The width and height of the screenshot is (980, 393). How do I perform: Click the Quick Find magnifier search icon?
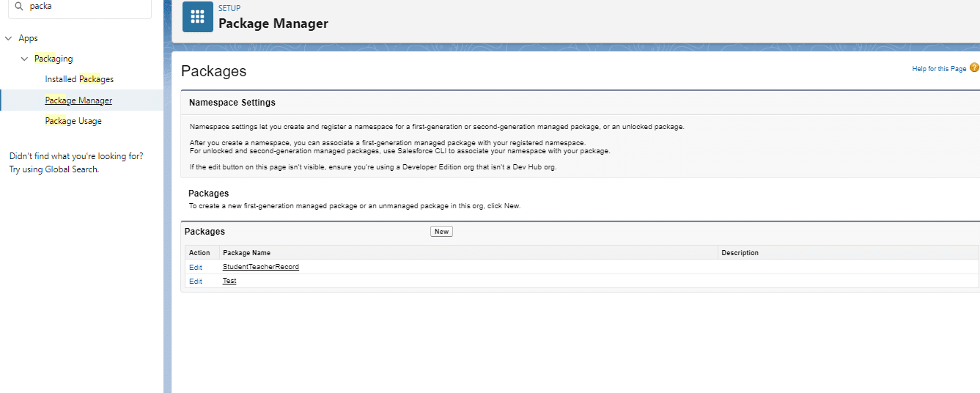pyautogui.click(x=19, y=6)
